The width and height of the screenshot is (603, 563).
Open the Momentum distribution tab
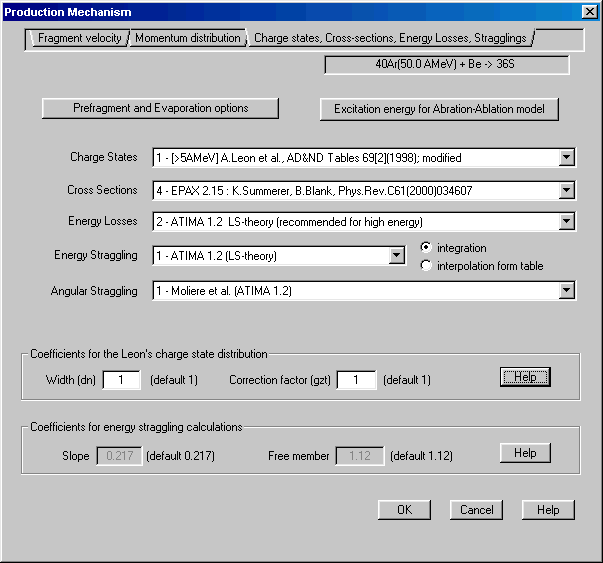(x=187, y=38)
